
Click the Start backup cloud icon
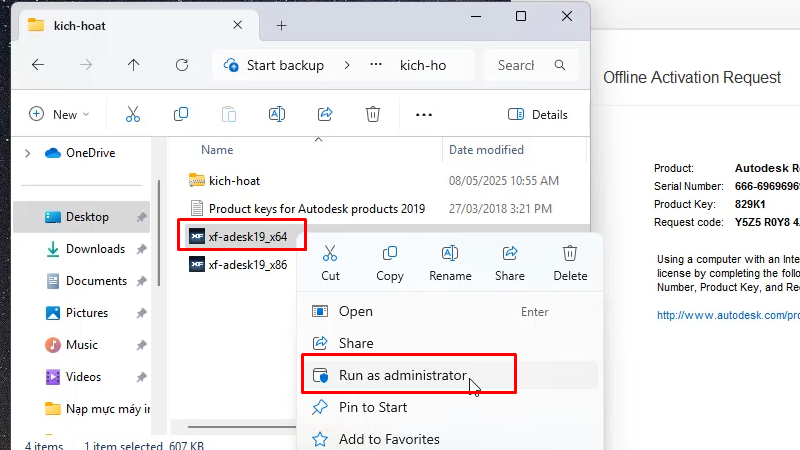[x=231, y=65]
